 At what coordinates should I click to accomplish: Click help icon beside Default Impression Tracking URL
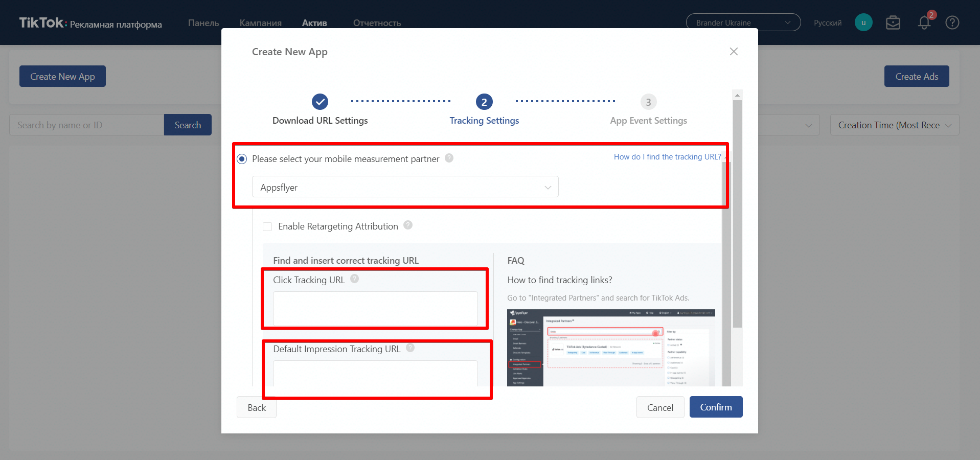point(410,348)
